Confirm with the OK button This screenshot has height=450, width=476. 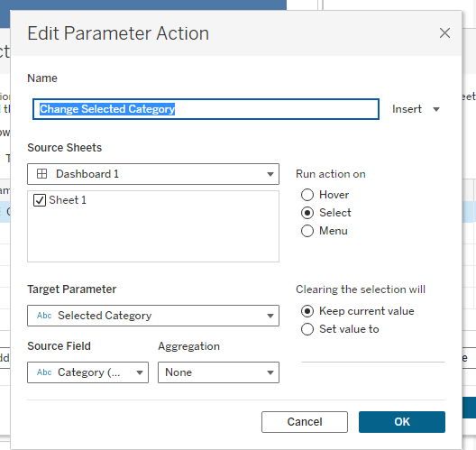(x=402, y=422)
